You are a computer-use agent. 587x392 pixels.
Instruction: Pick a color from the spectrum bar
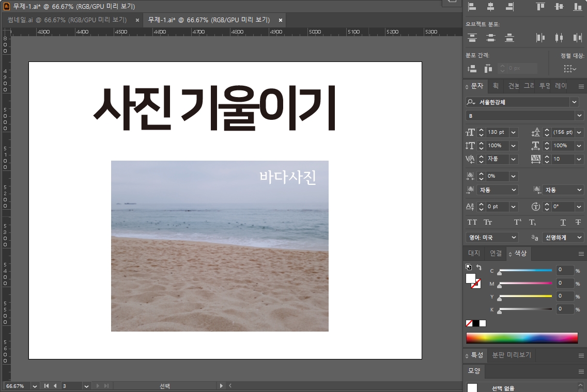coord(522,338)
